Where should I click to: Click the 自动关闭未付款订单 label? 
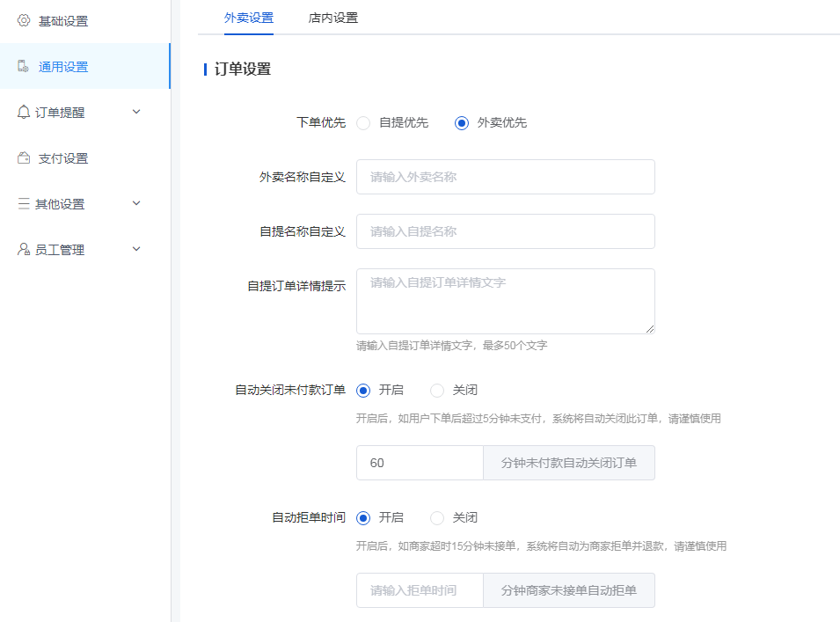pyautogui.click(x=290, y=390)
